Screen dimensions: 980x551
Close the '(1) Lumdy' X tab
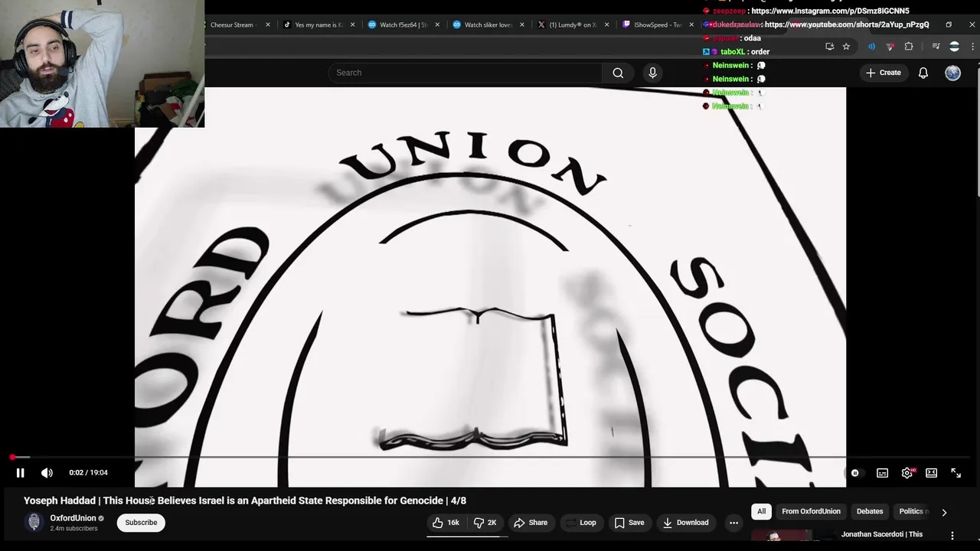coord(606,24)
